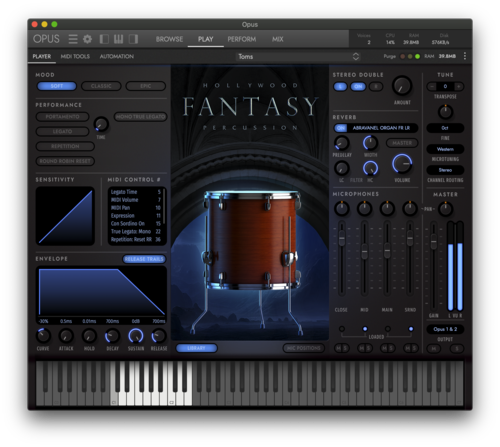The height and width of the screenshot is (447, 500).
Task: Click the Library button
Action: [196, 348]
